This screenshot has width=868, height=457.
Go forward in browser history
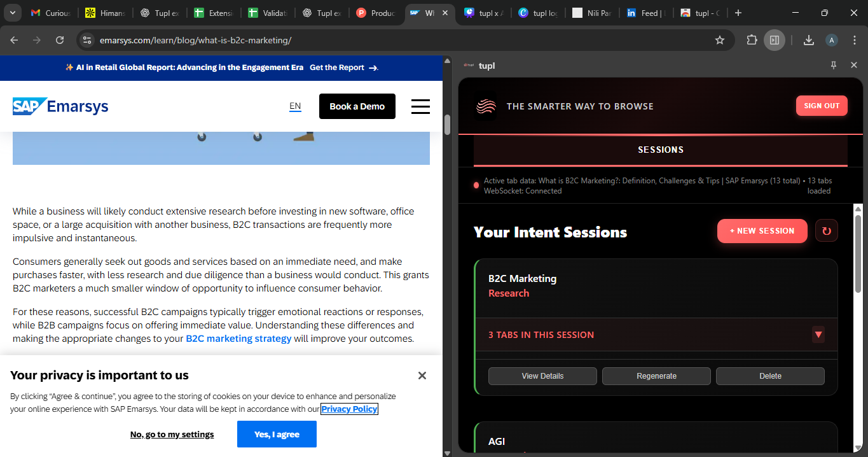coord(37,40)
